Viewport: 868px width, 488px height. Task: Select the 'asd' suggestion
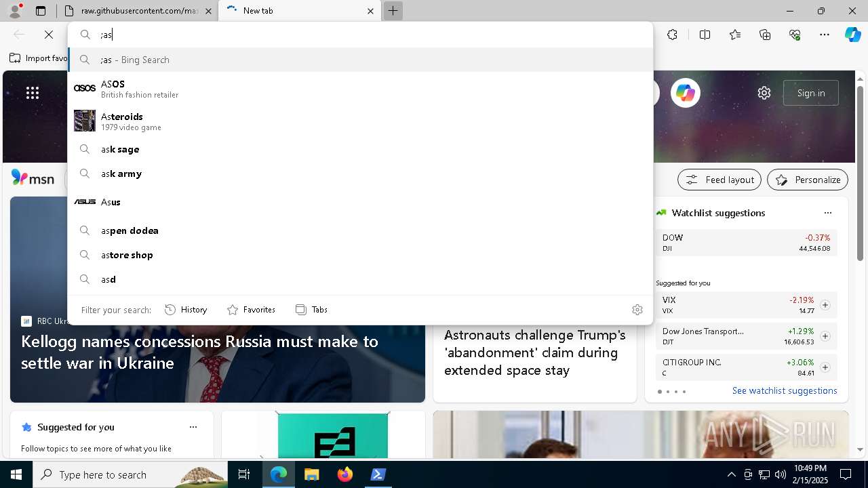(360, 279)
